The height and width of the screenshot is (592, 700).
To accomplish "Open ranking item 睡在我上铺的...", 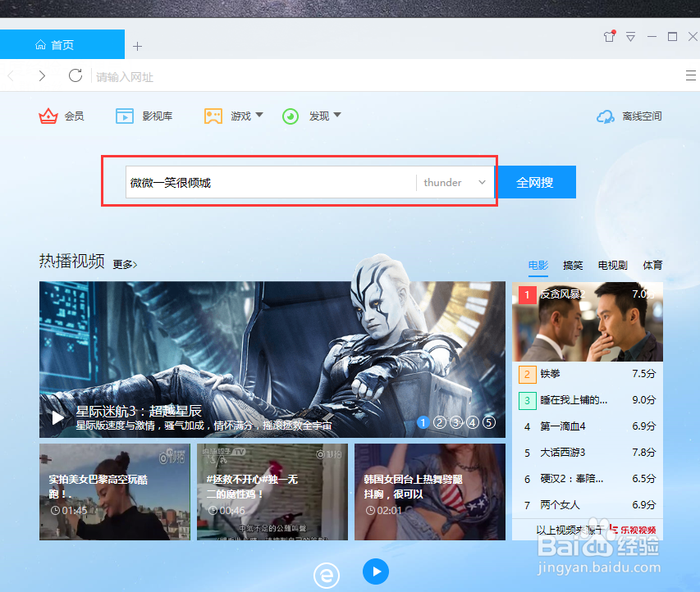I will click(588, 400).
